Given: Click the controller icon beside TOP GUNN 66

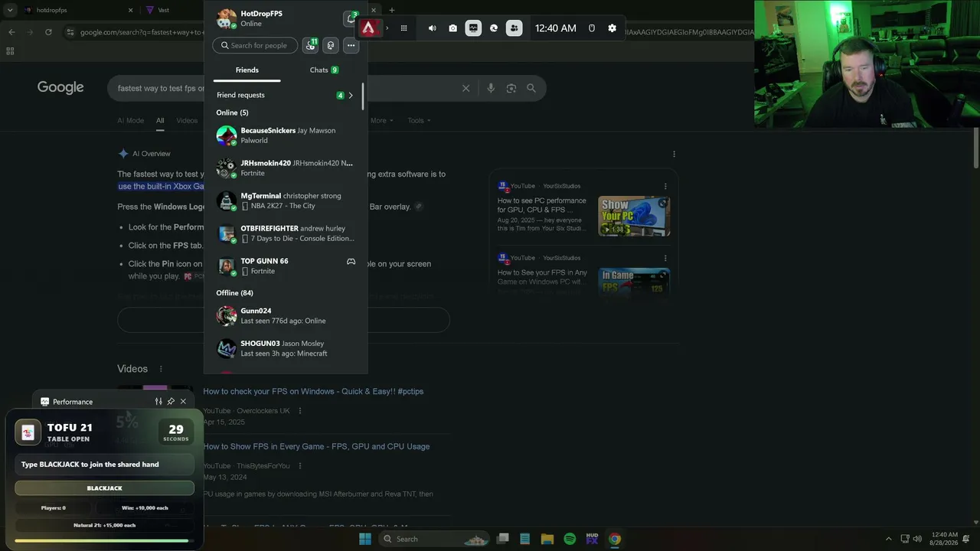Looking at the screenshot, I should (351, 262).
